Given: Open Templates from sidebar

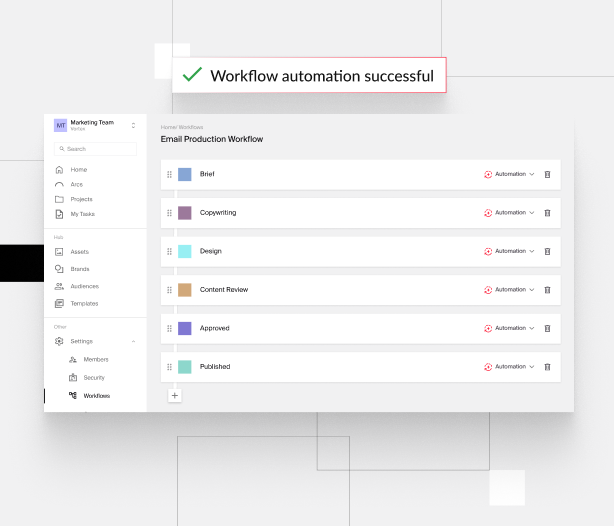Looking at the screenshot, I should click(x=84, y=304).
